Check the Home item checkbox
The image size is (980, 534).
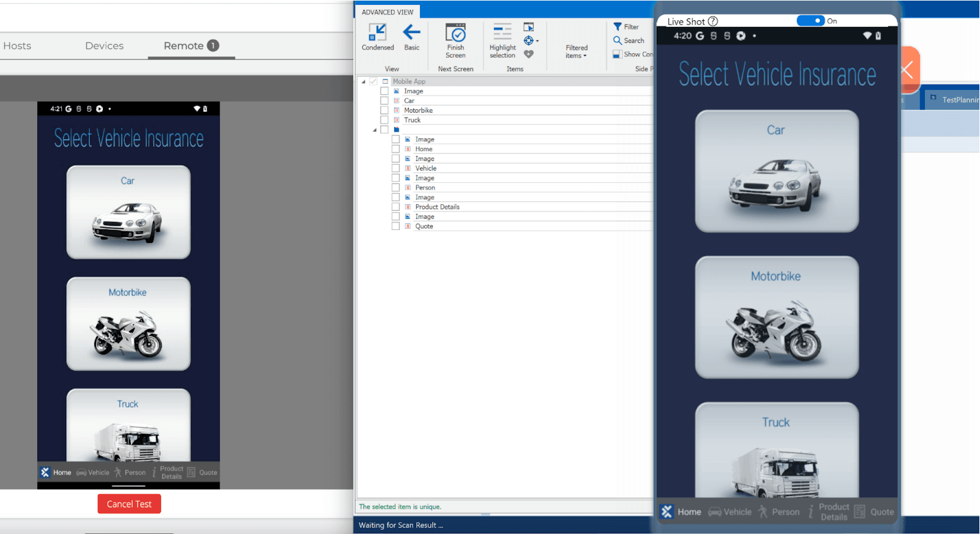tap(395, 149)
